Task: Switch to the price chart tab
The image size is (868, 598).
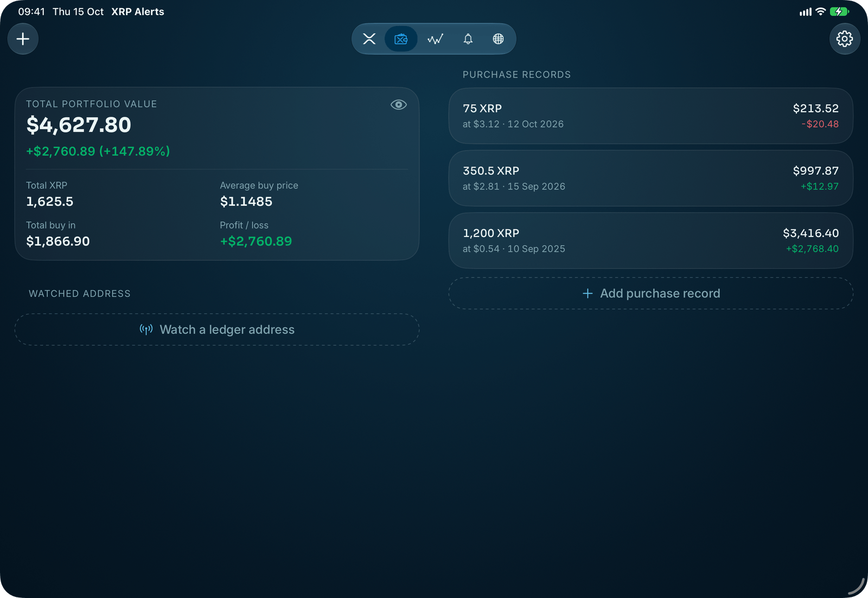Action: pyautogui.click(x=435, y=39)
